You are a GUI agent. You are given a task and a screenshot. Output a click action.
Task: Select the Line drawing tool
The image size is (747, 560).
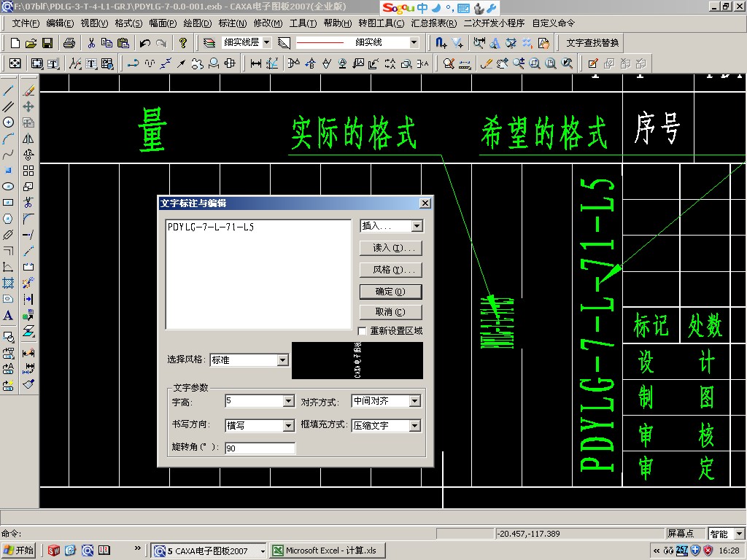click(8, 90)
